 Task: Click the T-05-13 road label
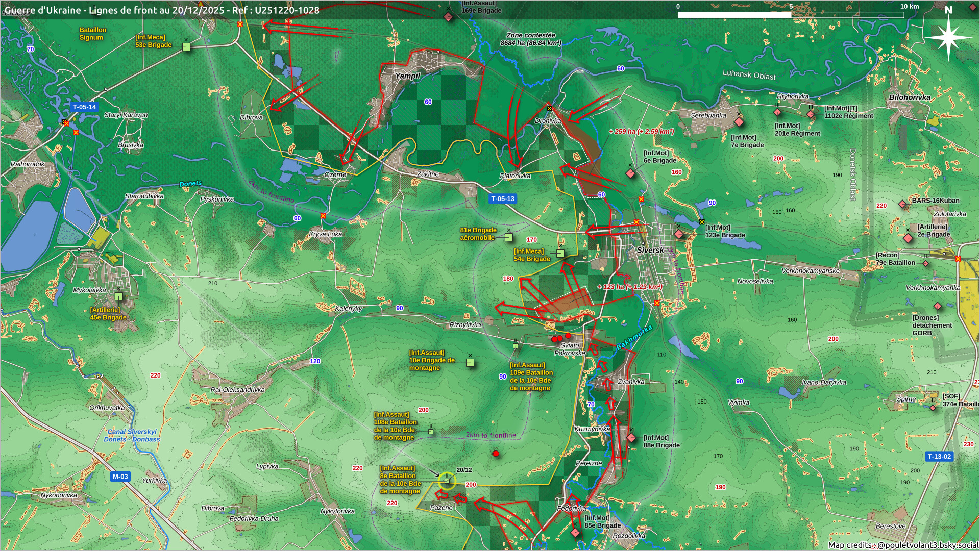tap(503, 199)
